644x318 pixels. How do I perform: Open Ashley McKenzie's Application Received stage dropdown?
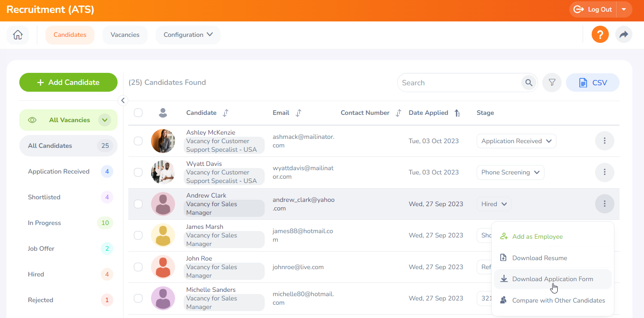(x=516, y=141)
